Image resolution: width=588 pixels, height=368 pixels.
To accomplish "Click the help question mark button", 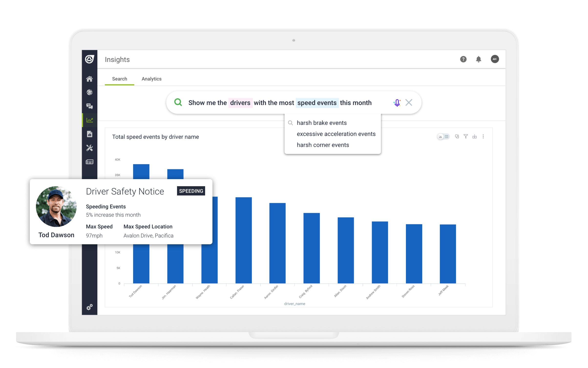I will pos(463,59).
